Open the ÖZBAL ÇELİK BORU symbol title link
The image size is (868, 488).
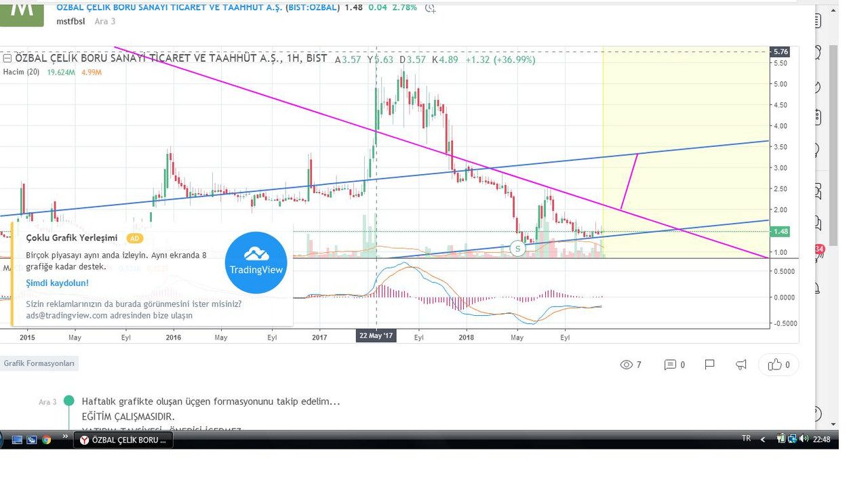tap(170, 7)
